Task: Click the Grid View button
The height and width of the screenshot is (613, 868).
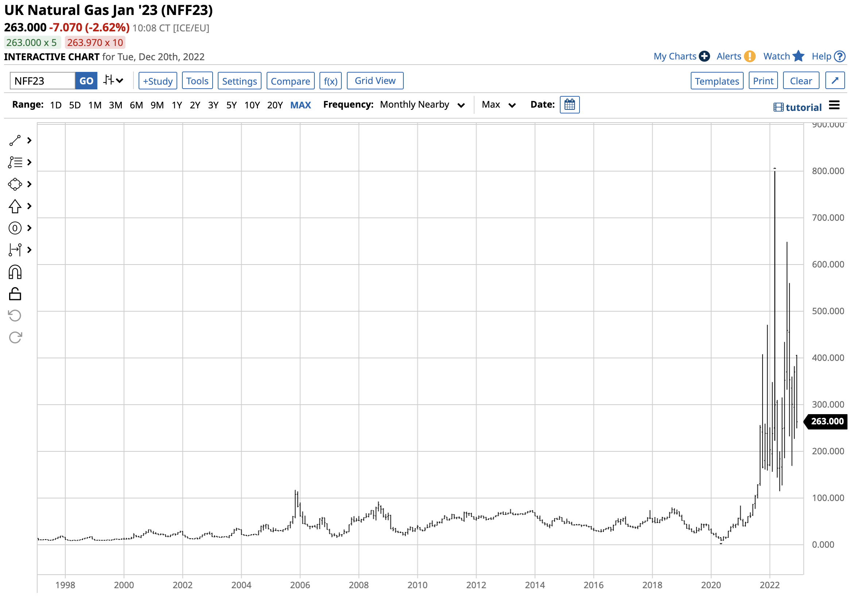Action: click(x=375, y=81)
